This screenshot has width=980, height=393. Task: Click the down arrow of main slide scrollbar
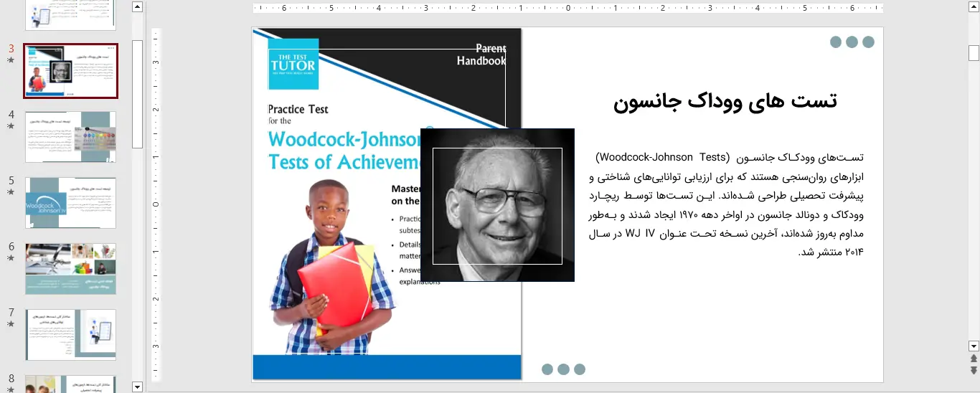click(974, 346)
